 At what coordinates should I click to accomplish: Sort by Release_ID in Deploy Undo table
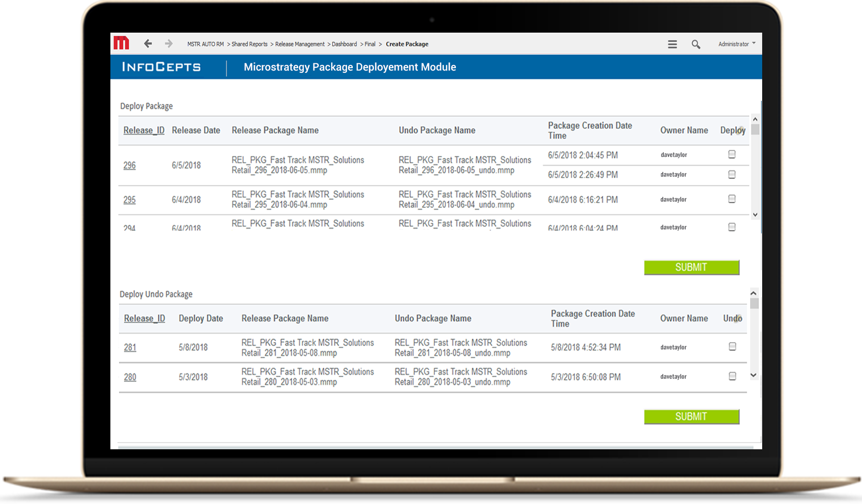tap(144, 318)
